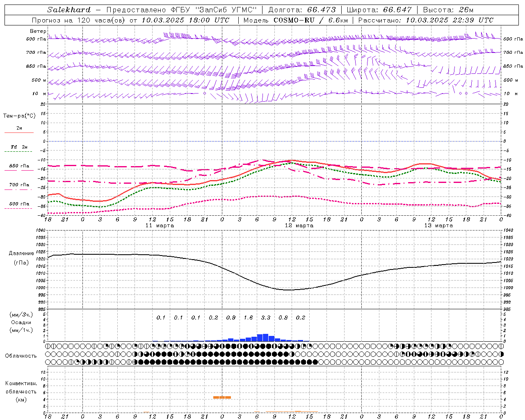Click the 0.8 precipitation amount value
Viewport: 525px width, 420px height.
[283, 317]
